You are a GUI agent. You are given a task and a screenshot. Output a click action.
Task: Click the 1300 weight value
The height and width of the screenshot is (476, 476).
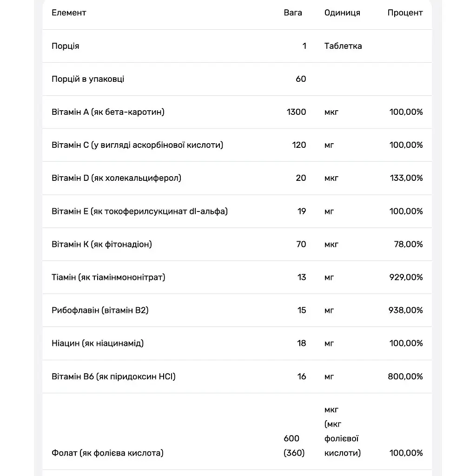tap(296, 112)
